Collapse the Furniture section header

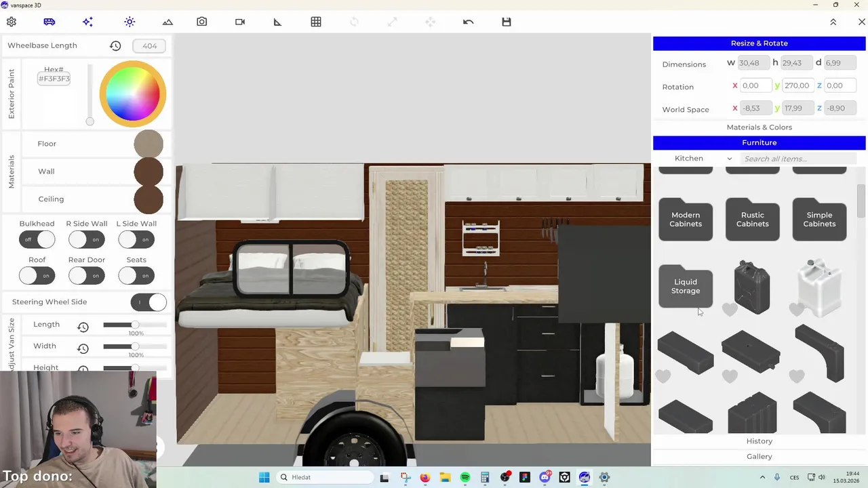point(759,143)
